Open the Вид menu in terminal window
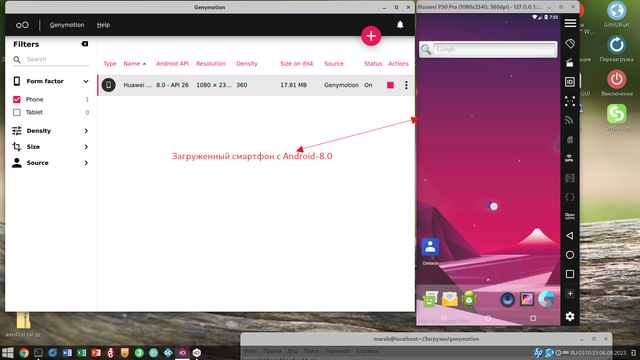 click(292, 351)
